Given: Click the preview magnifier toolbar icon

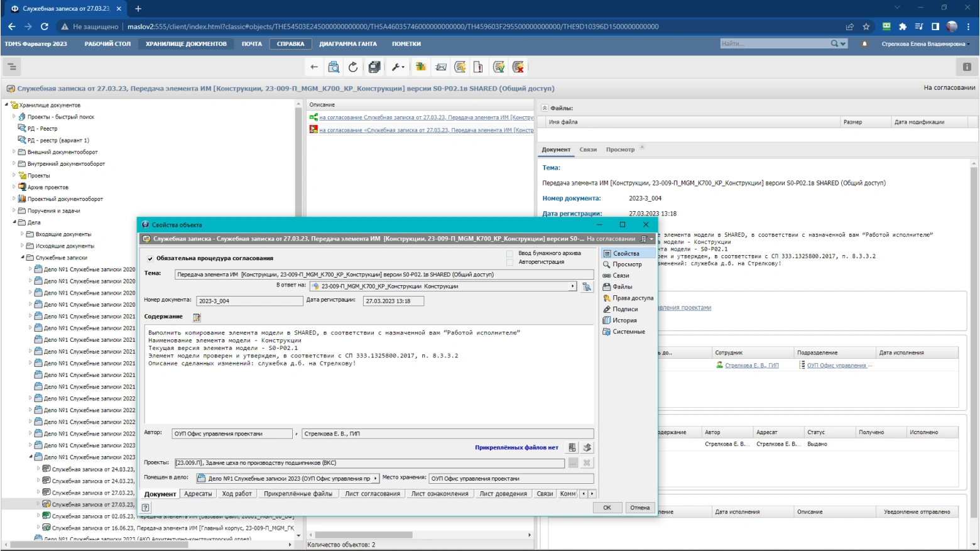Looking at the screenshot, I should (x=334, y=67).
